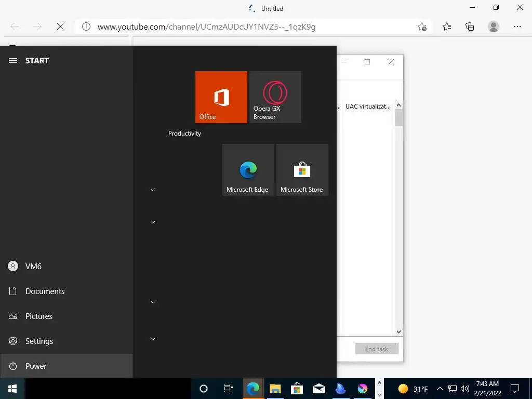Screen dimensions: 532x399
Task: Open File Explorer from the taskbar
Action: pyautogui.click(x=275, y=389)
